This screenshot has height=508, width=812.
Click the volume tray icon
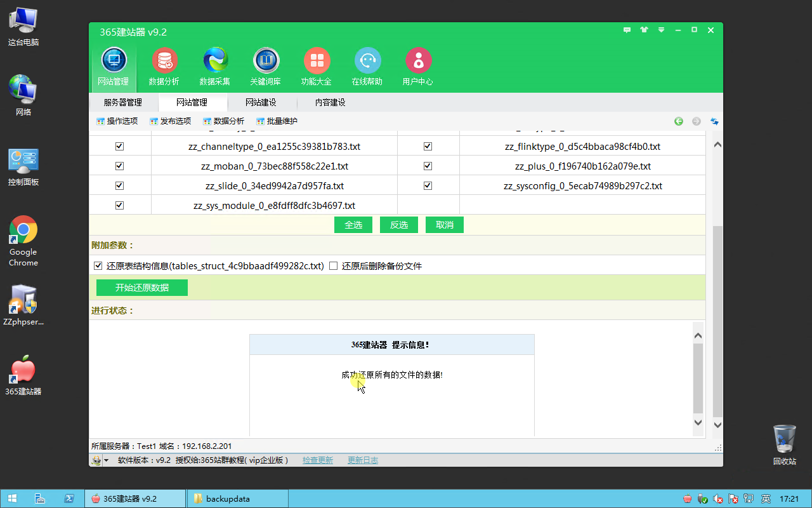[718, 498]
